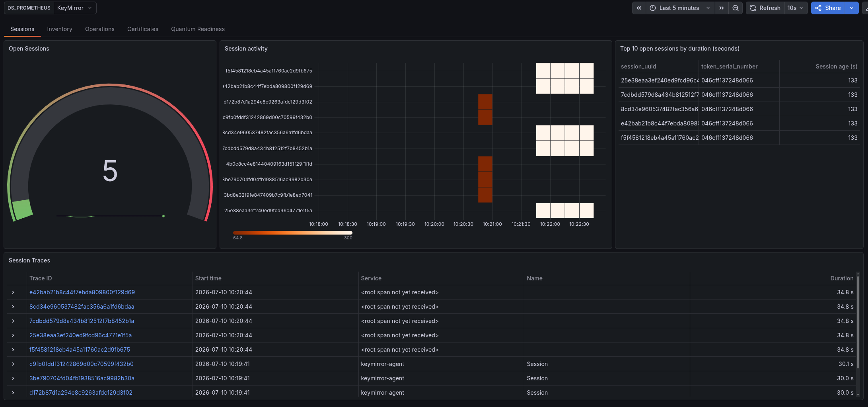Click the Start time column header
Viewport: 868px width, 407px height.
(208, 278)
